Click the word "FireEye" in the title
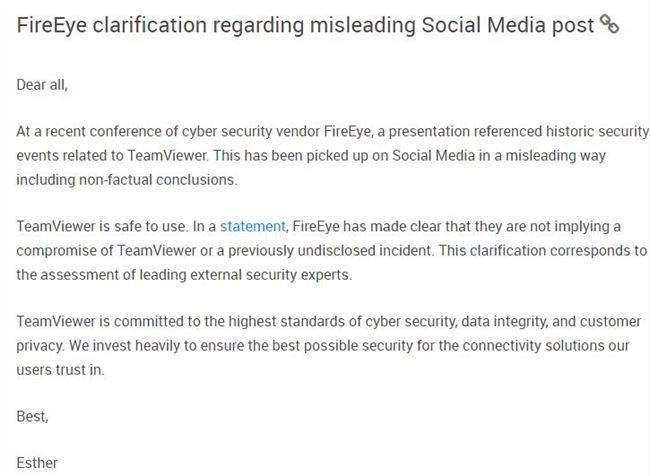This screenshot has width=650, height=476. pos(52,25)
